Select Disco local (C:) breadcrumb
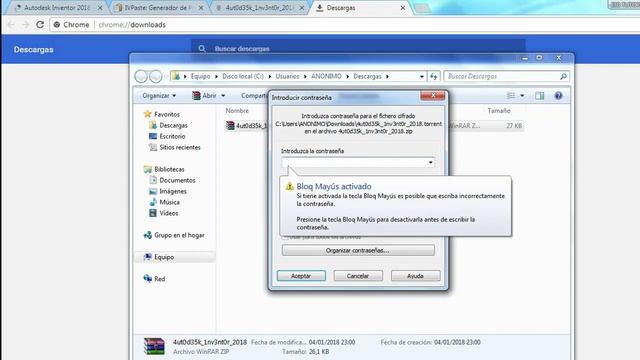Image resolution: width=640 pixels, height=360 pixels. (x=243, y=76)
